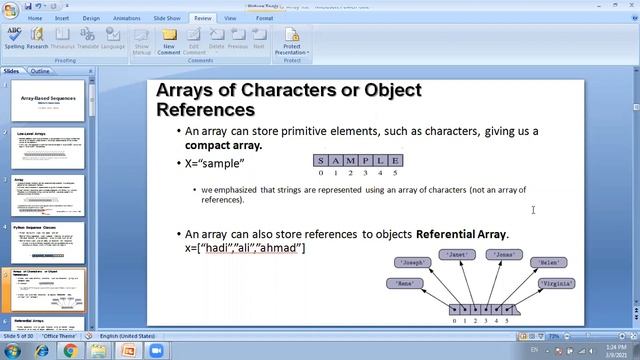This screenshot has width=640, height=360.
Task: Open Internet Explorer from taskbar
Action: tap(41, 351)
